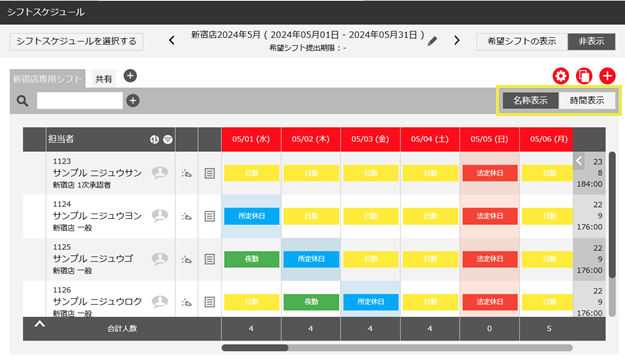Switch to 時間表示 view
The height and width of the screenshot is (360, 625).
[587, 100]
